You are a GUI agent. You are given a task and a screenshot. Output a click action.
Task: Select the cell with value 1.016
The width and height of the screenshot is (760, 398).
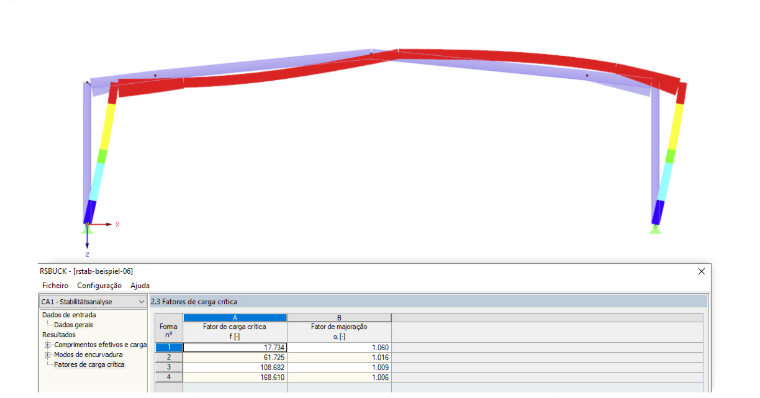[339, 357]
